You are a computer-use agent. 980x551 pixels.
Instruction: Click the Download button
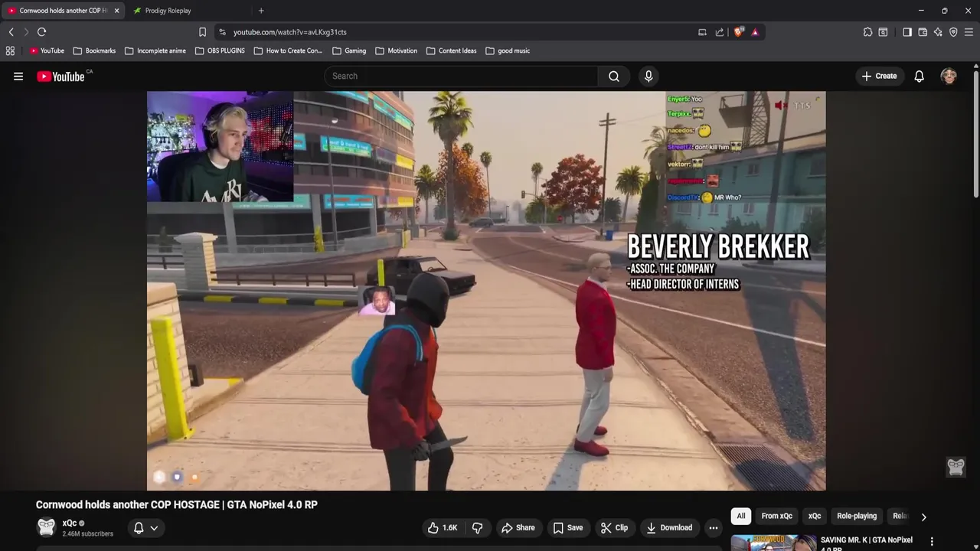tap(669, 527)
